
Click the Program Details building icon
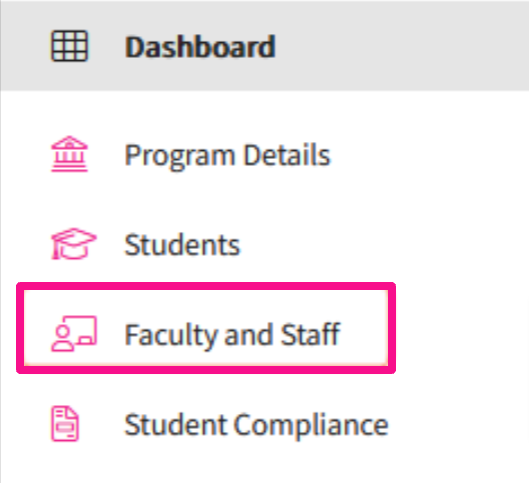point(69,154)
